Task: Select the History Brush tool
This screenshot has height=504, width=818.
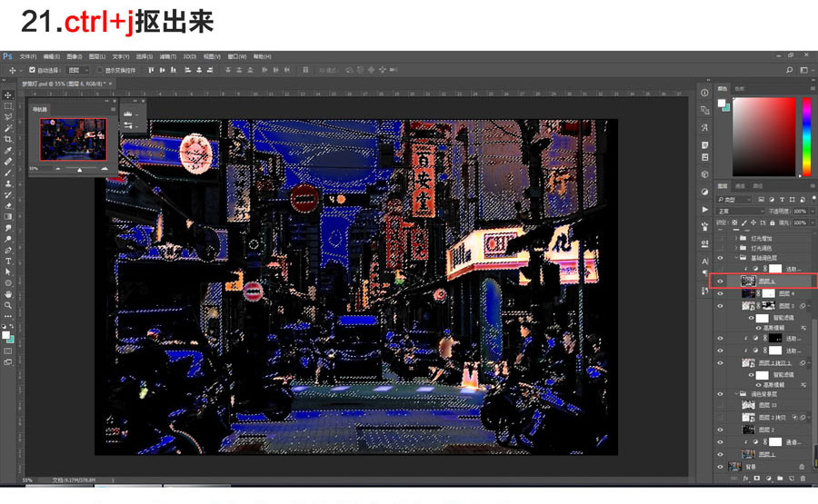Action: [8, 194]
